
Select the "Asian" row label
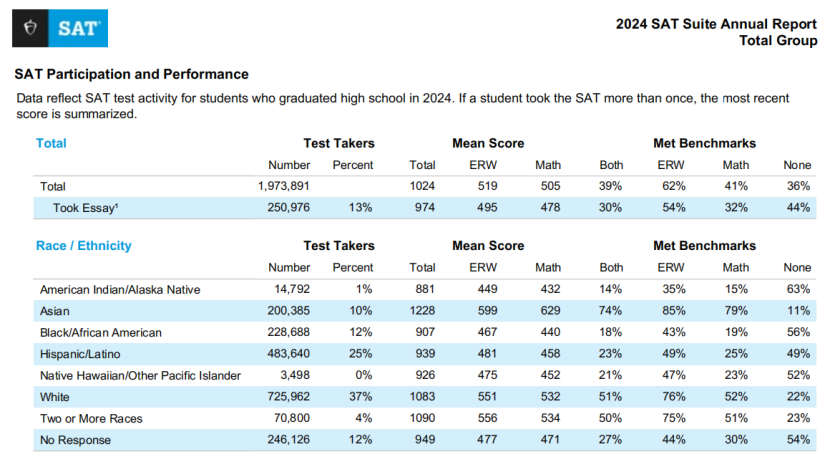point(55,310)
